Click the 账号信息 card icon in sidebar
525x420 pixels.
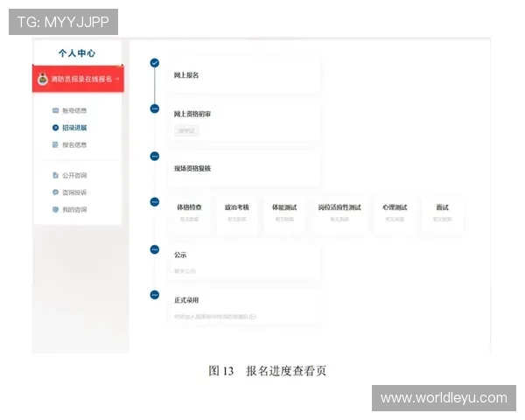tap(56, 110)
